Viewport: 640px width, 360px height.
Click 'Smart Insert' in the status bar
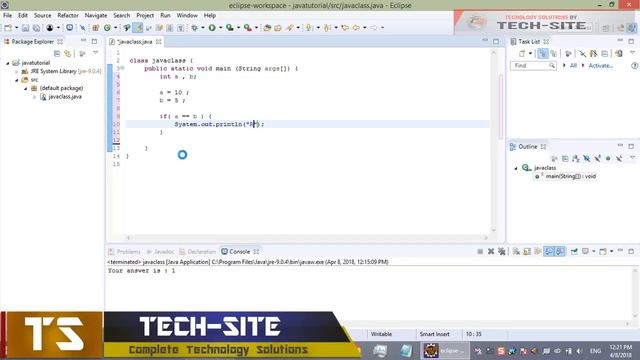434,334
